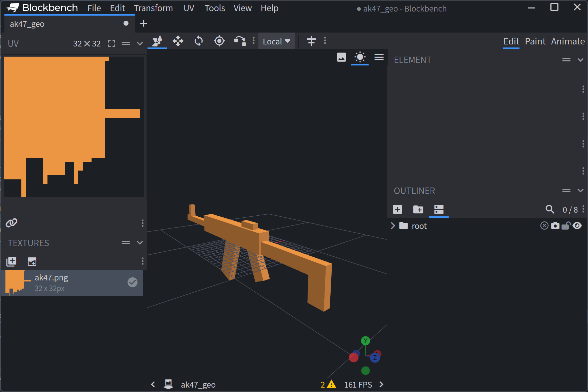Image resolution: width=588 pixels, height=392 pixels.
Task: Click the UV fullscreen focus icon
Action: point(112,44)
